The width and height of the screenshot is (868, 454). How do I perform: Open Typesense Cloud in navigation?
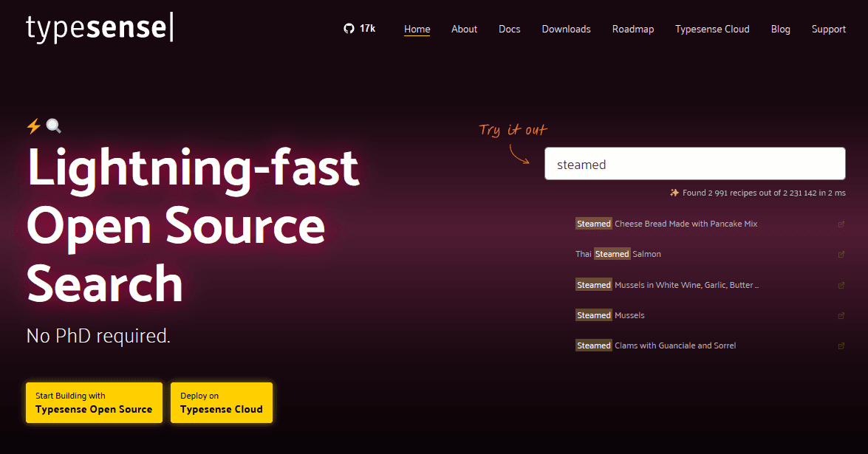coord(712,29)
